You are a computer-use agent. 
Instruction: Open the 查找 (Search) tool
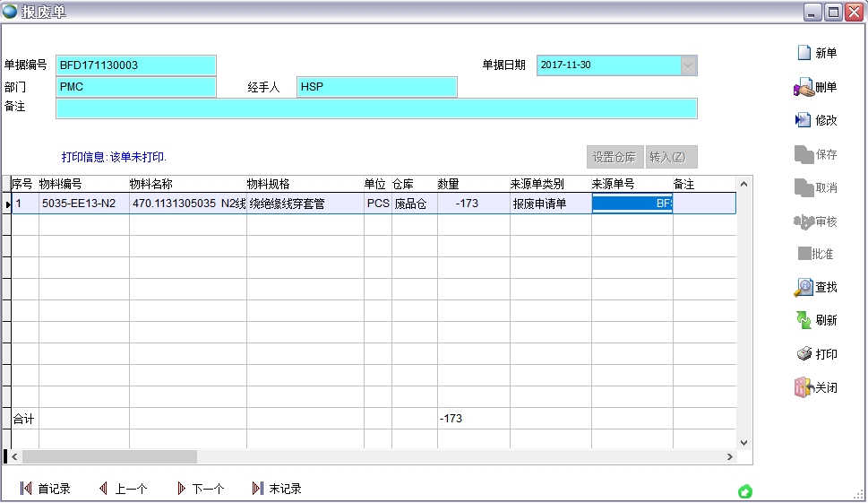click(804, 288)
